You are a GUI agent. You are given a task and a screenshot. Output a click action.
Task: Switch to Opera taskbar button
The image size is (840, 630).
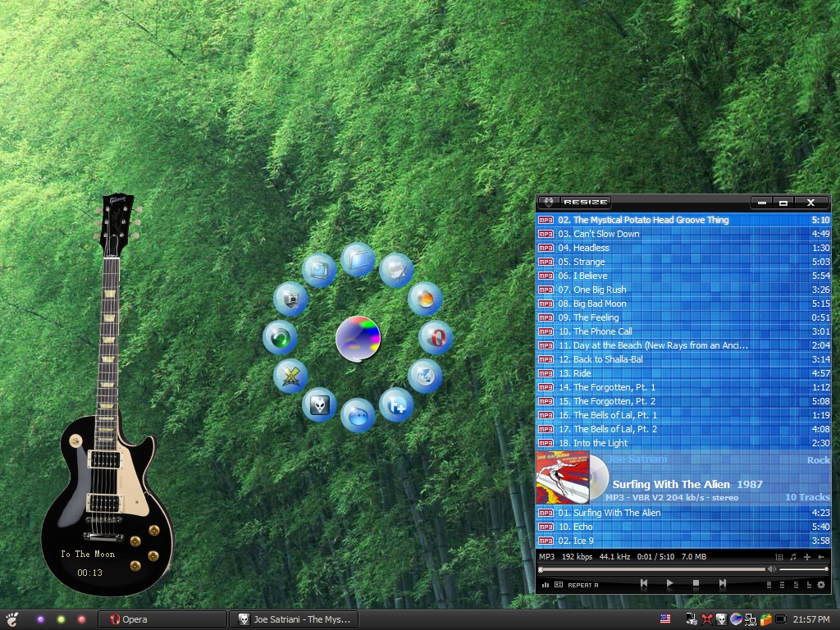tap(163, 619)
